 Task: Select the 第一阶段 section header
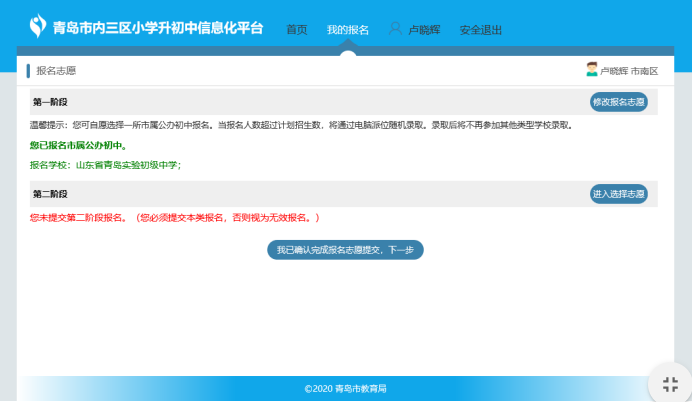point(50,102)
